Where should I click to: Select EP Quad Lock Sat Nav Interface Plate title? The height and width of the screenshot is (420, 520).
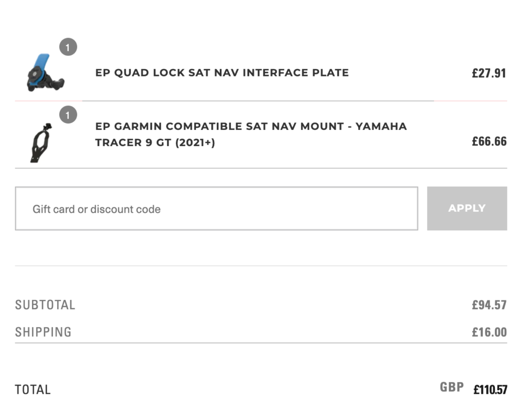222,73
